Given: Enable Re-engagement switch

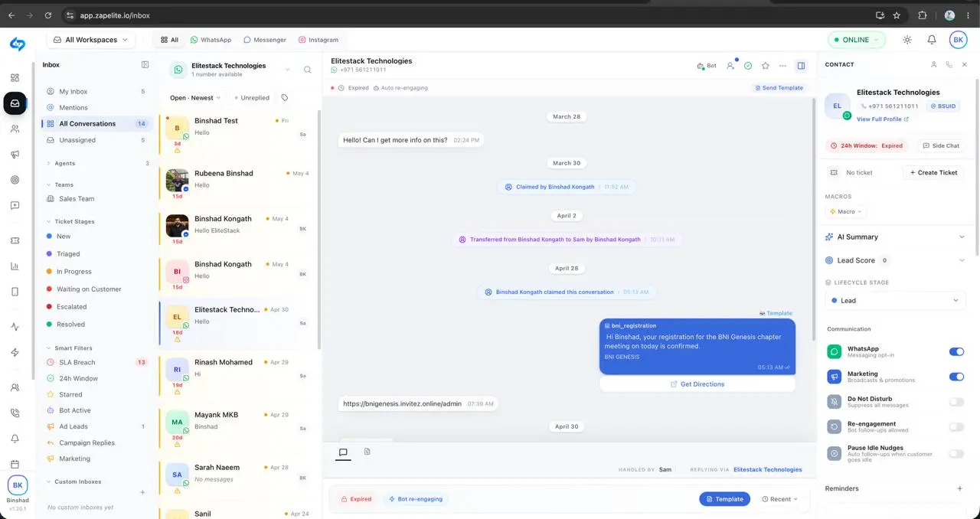Looking at the screenshot, I should pyautogui.click(x=956, y=427).
